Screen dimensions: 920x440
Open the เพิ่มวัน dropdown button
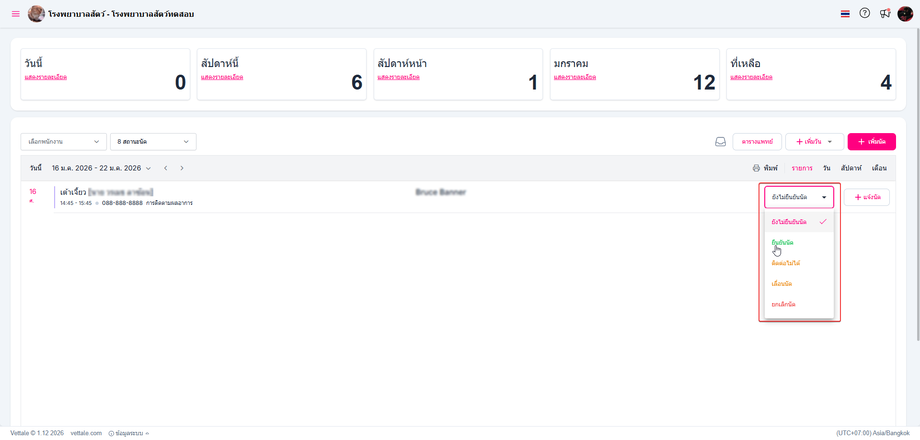[x=814, y=142]
